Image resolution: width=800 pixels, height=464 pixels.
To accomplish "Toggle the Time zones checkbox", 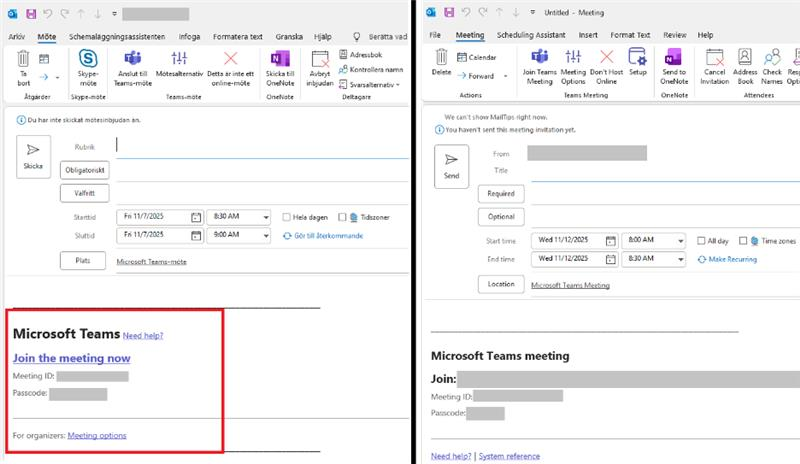I will point(743,240).
